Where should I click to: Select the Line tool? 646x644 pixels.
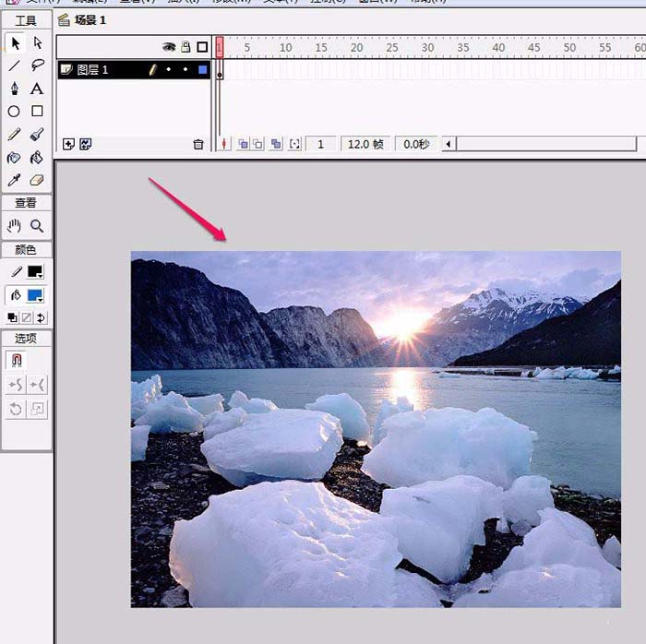(x=15, y=66)
